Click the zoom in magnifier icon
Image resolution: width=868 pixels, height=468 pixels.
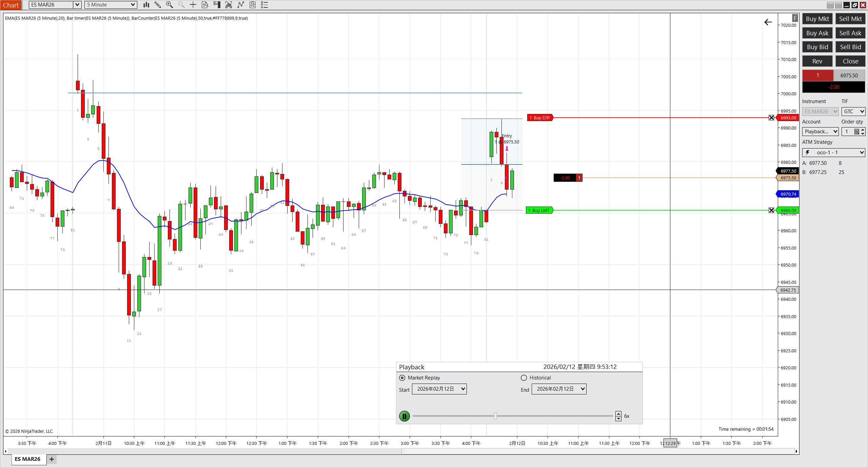click(x=169, y=5)
